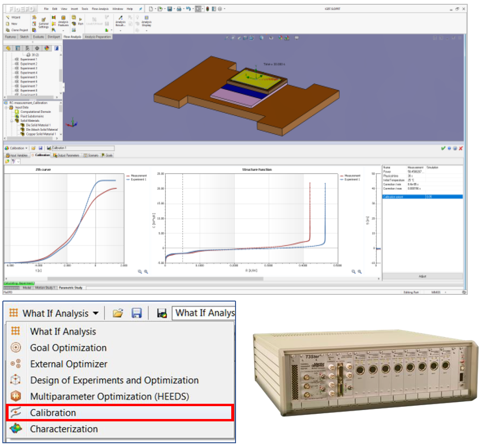Viewport: 482px width, 448px height.
Task: Select the appearance color wheel tab icon
Action: click(x=47, y=48)
